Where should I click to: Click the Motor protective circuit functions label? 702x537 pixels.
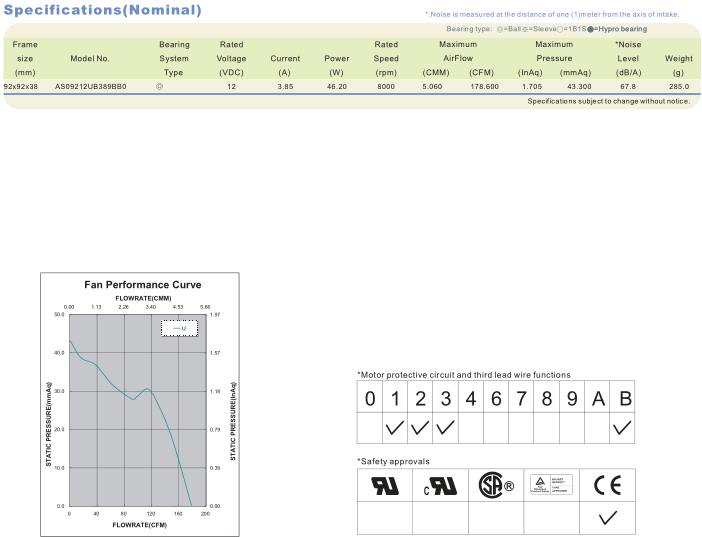point(464,375)
